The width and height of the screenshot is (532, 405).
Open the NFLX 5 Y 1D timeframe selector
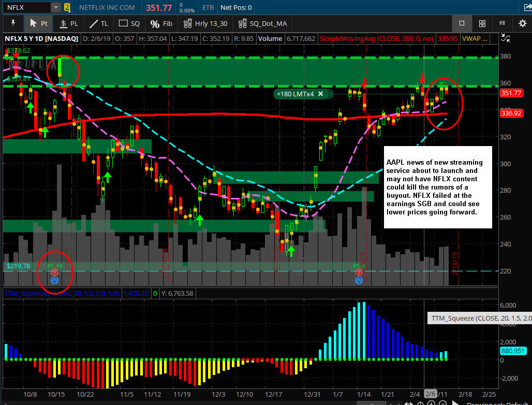[41, 38]
